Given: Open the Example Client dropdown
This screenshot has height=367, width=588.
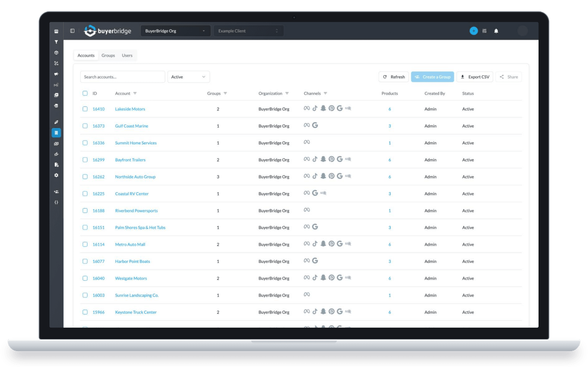Looking at the screenshot, I should click(x=248, y=31).
